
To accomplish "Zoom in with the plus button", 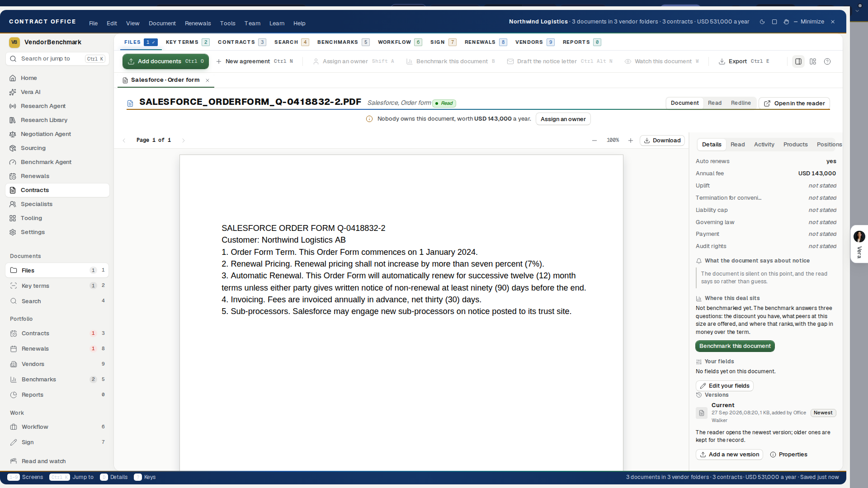I will [631, 141].
